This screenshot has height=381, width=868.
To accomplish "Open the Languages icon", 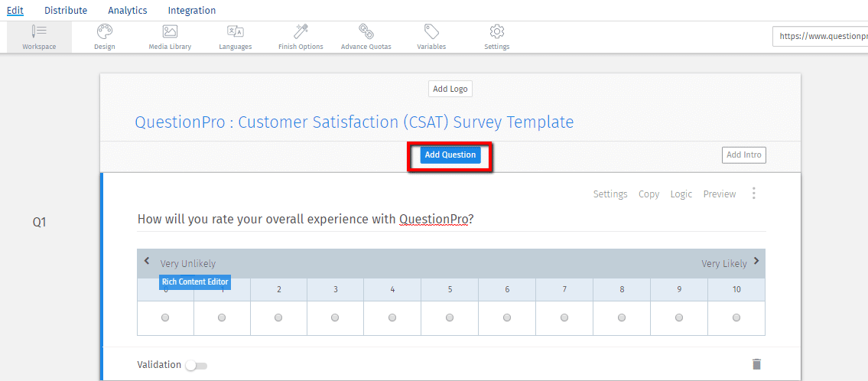I will pyautogui.click(x=236, y=31).
